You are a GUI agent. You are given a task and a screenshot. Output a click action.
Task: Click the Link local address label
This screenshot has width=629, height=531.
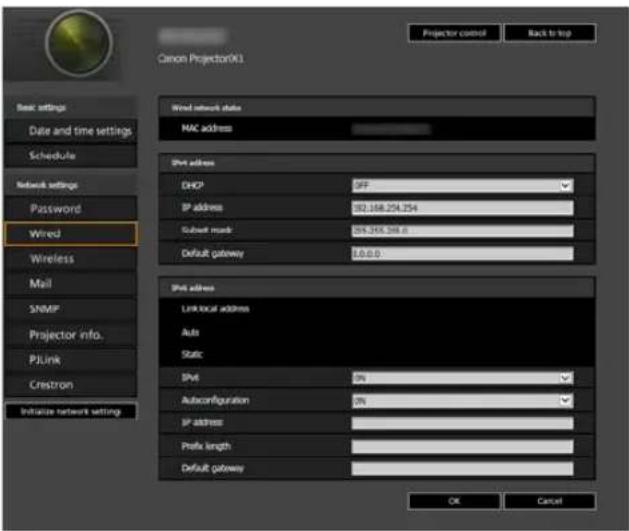coord(215,309)
